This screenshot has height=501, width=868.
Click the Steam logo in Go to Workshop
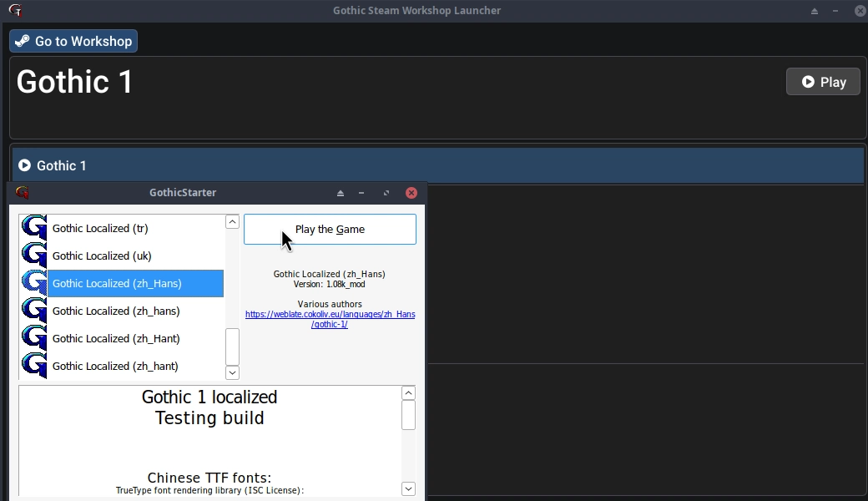[x=23, y=41]
